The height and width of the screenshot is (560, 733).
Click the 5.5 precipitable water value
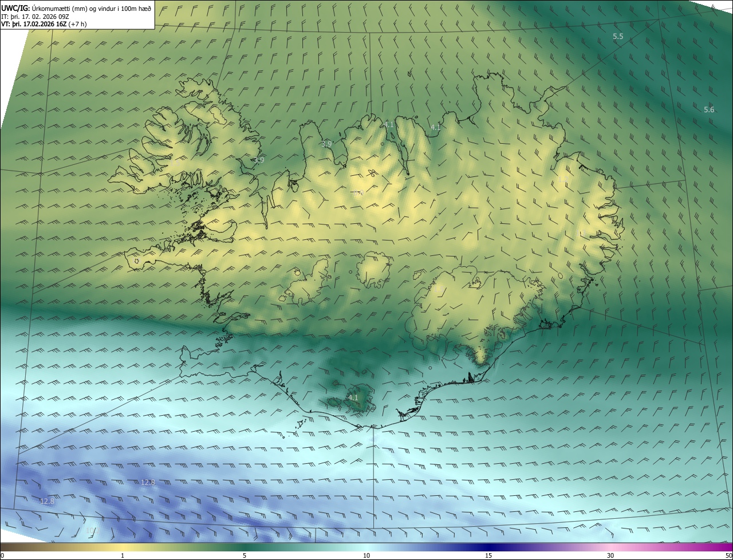[x=618, y=36]
